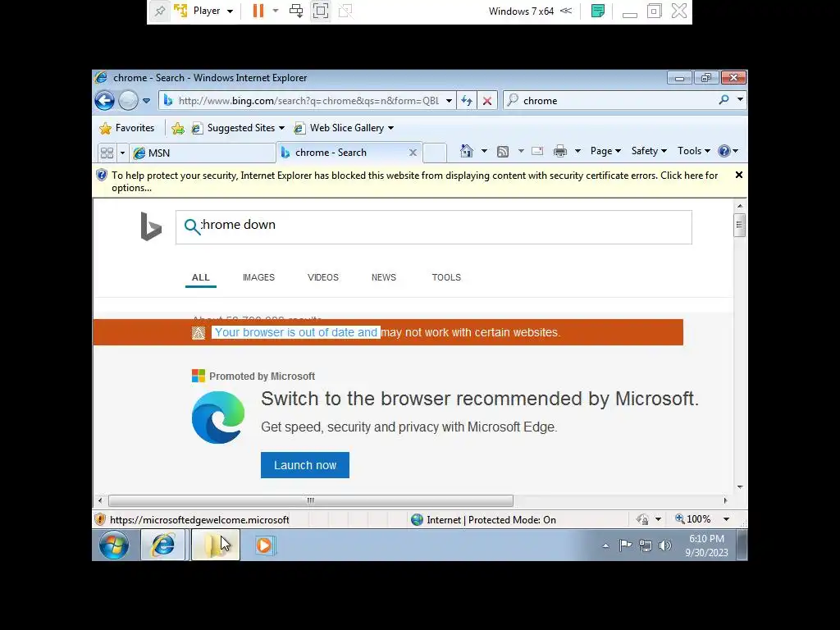Click the horizontal scrollbar thumb

[311, 500]
